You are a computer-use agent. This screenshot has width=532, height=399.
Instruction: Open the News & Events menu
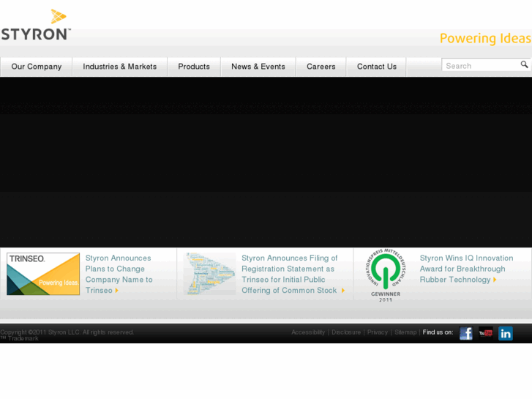(x=258, y=67)
